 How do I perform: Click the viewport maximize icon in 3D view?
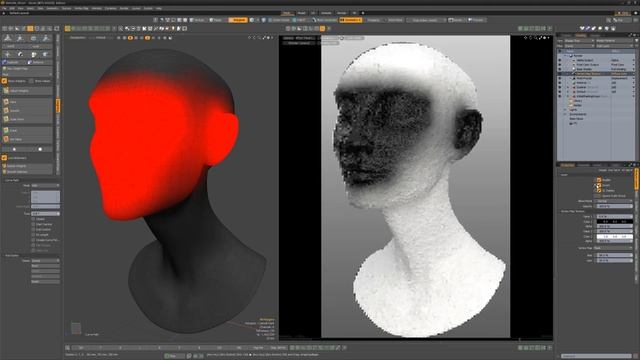[x=264, y=38]
